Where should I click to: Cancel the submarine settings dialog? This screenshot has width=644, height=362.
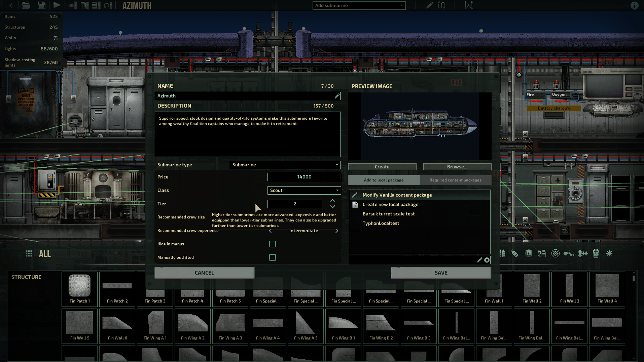[x=204, y=273]
